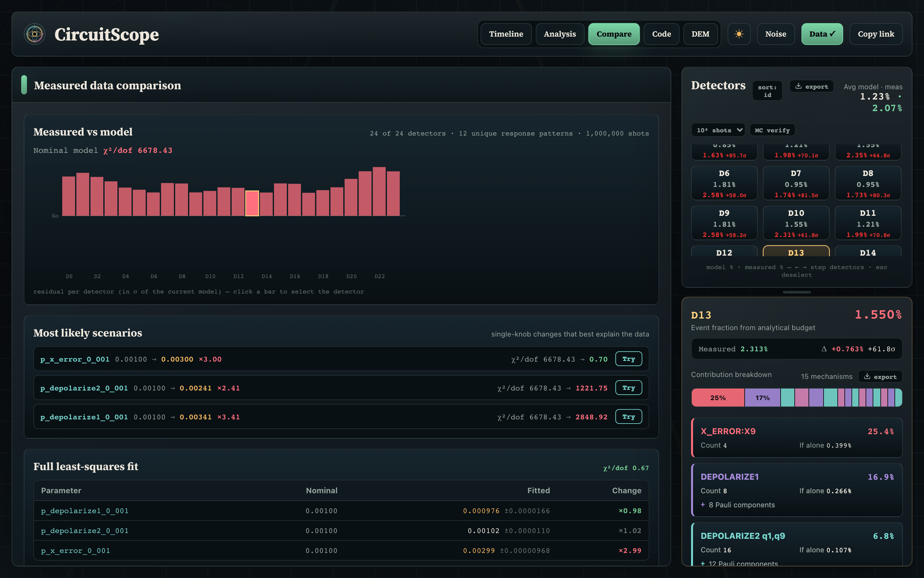Click the χ²/dof 6678.43 nominal value
924x578 pixels.
click(138, 150)
